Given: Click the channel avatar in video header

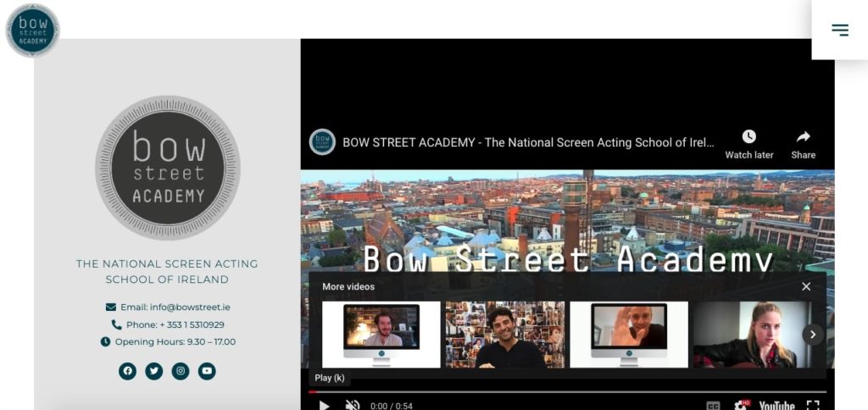Looking at the screenshot, I should coord(322,142).
